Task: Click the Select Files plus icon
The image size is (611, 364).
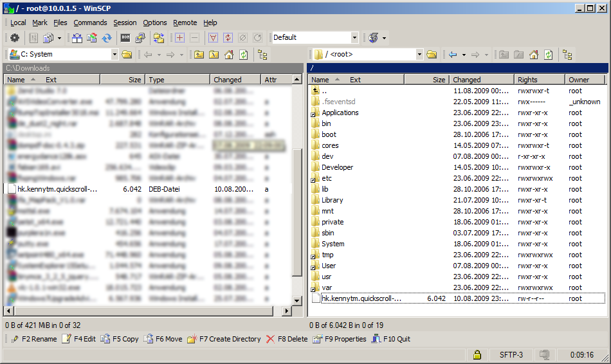Action: click(179, 38)
